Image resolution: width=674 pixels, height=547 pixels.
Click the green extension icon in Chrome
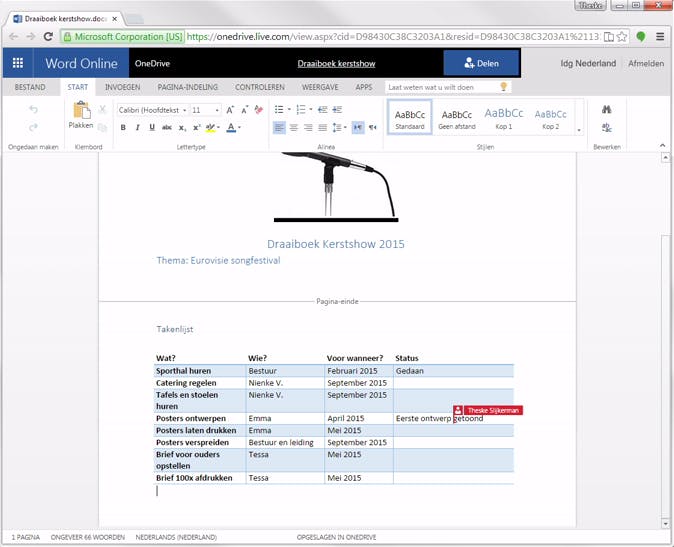pos(640,37)
